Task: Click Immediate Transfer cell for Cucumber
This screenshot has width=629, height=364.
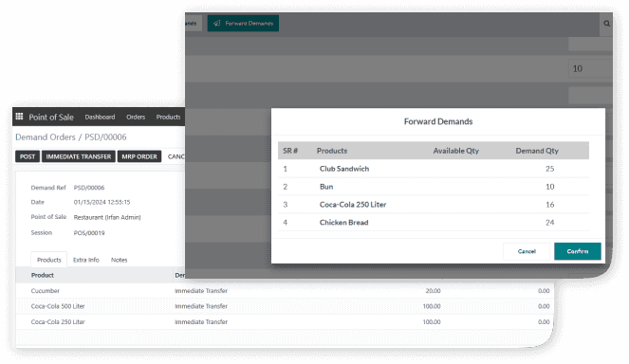Action: click(201, 291)
